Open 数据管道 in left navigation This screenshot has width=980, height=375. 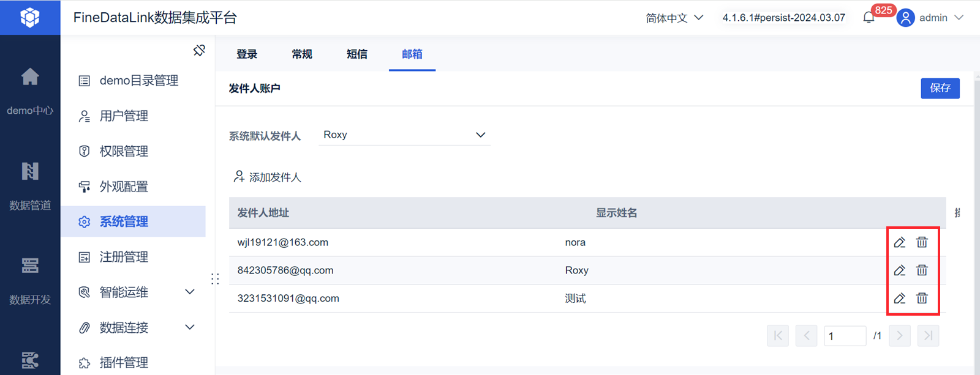point(30,172)
